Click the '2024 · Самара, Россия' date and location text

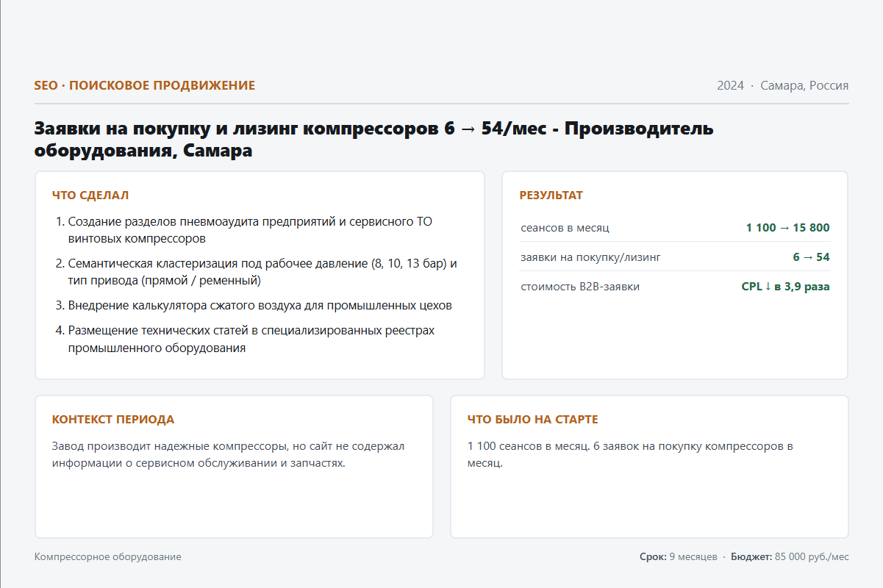click(783, 85)
